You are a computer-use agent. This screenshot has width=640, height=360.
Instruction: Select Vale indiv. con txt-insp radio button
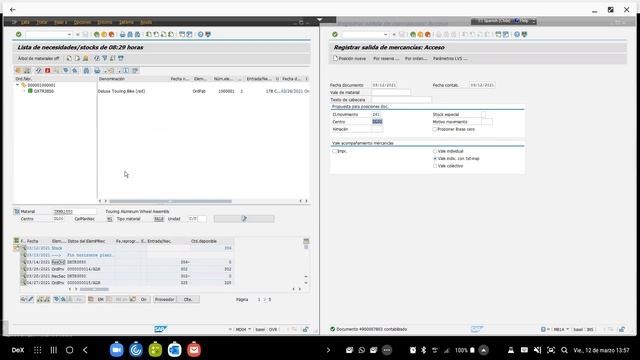tap(435, 158)
